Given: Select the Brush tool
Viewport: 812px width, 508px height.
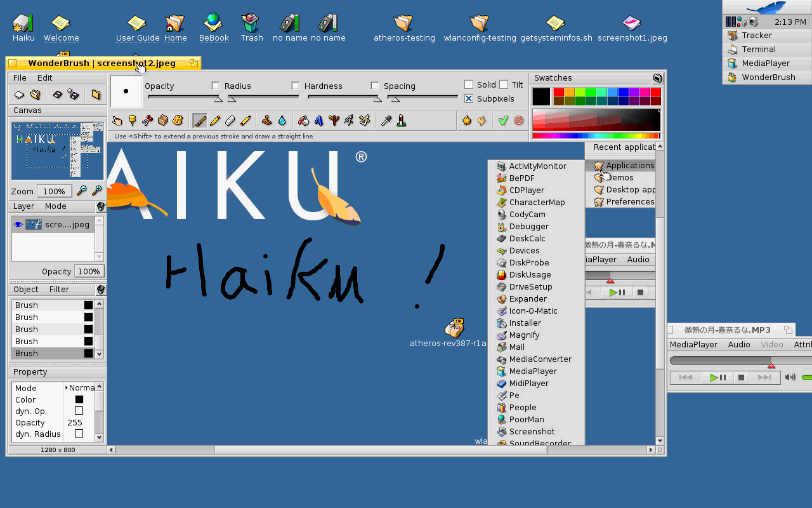Looking at the screenshot, I should [x=200, y=120].
